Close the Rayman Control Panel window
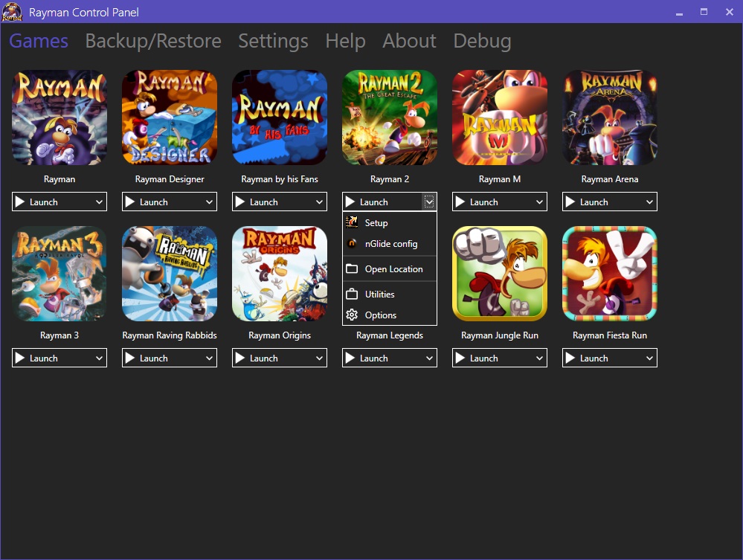This screenshot has width=743, height=560. click(x=730, y=13)
